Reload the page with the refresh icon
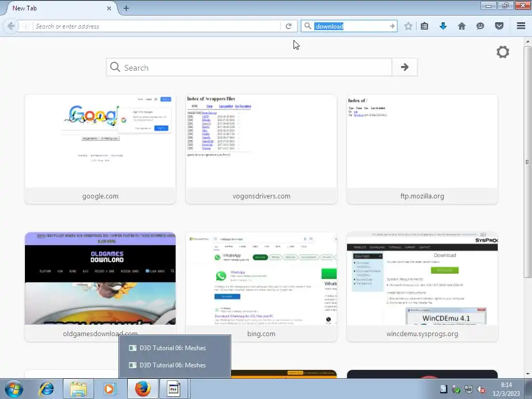Image resolution: width=532 pixels, height=399 pixels. [288, 26]
